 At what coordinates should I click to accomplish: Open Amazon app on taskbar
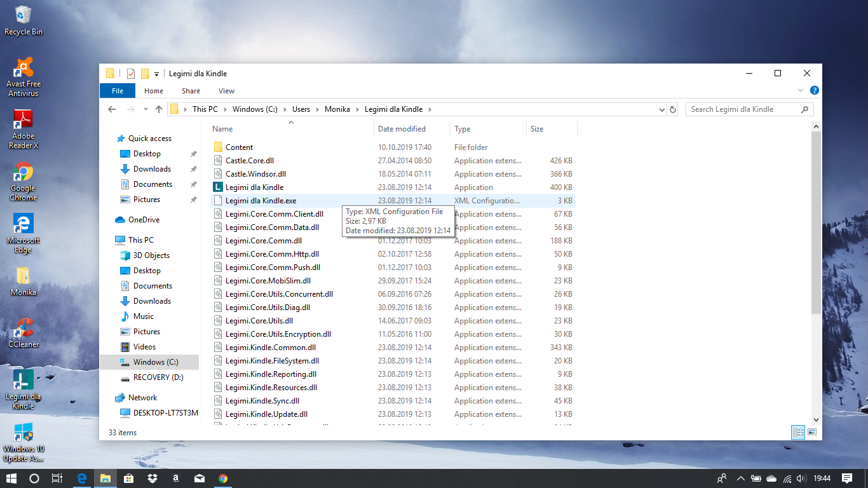click(x=176, y=478)
